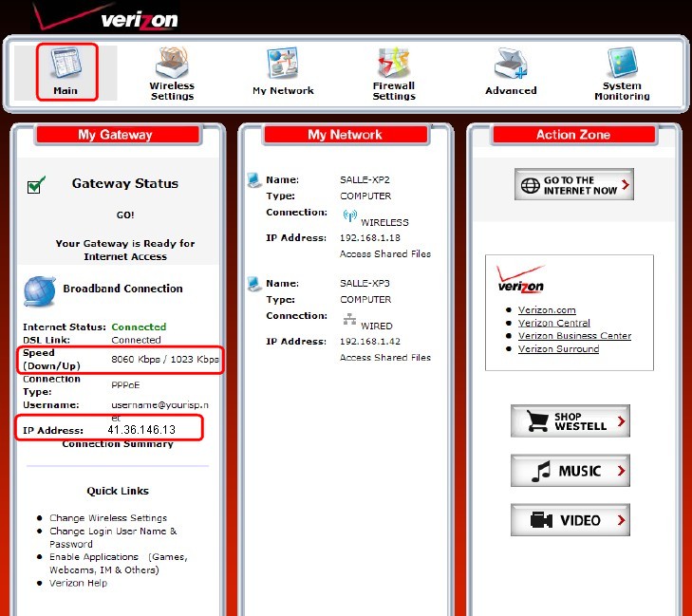The image size is (692, 616).
Task: Click the SALLE-XP2 computer icon
Action: point(254,180)
